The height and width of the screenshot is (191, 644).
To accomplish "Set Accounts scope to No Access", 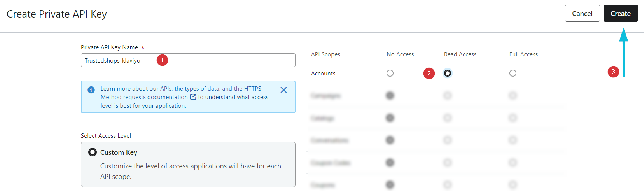I will pos(390,73).
